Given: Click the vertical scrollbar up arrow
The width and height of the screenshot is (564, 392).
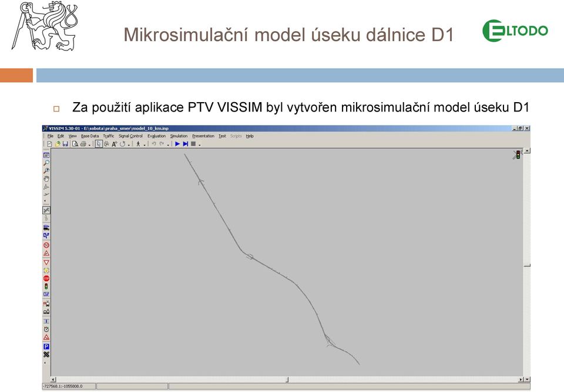Looking at the screenshot, I should (x=527, y=151).
